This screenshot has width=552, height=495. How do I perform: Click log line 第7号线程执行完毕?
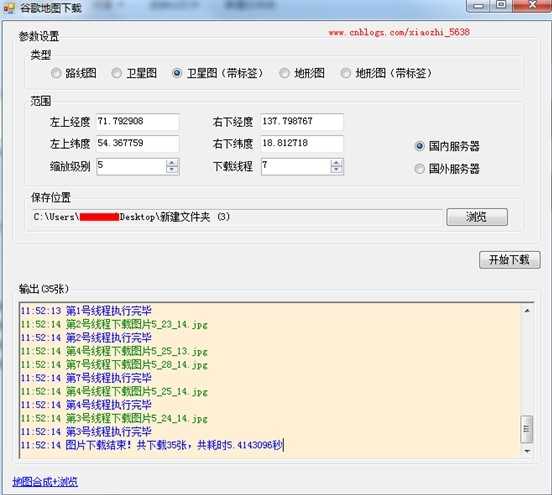click(86, 378)
